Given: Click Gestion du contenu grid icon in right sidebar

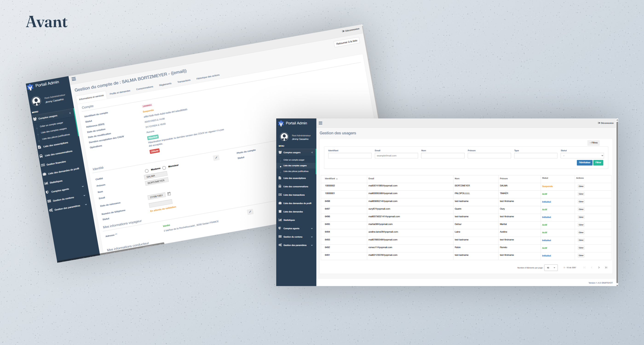Looking at the screenshot, I should [280, 236].
